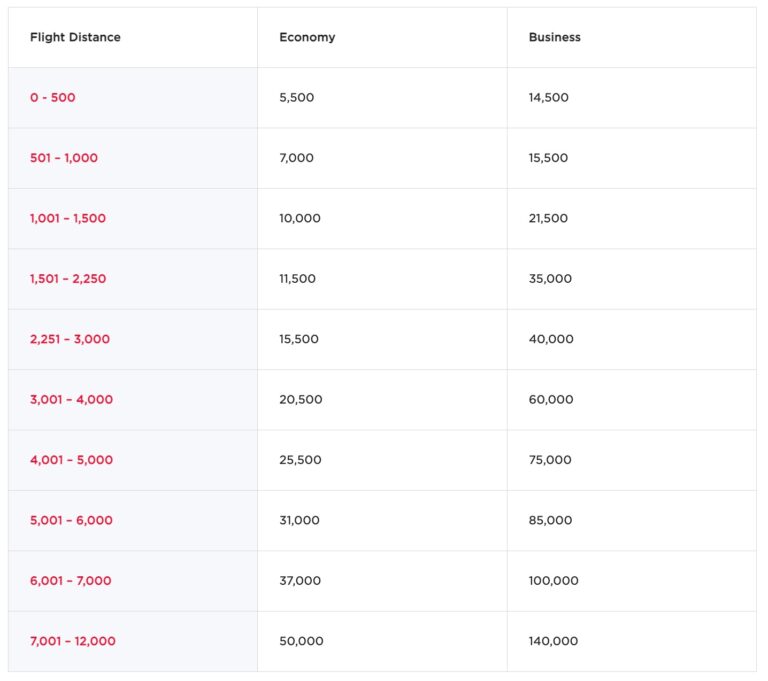Screen dimensions: 768x681
Task: Click the Business column header
Action: 554,37
